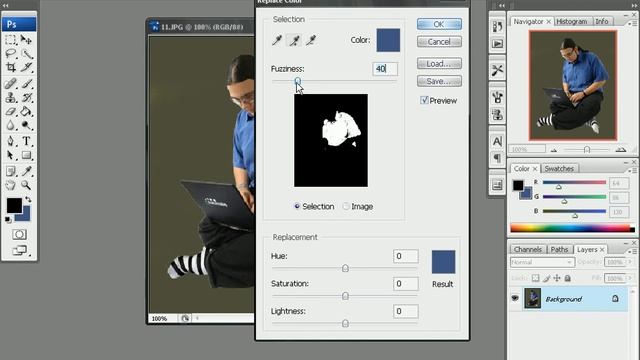Open the layer blend mode dropdown
This screenshot has width=640, height=360.
coord(542,262)
